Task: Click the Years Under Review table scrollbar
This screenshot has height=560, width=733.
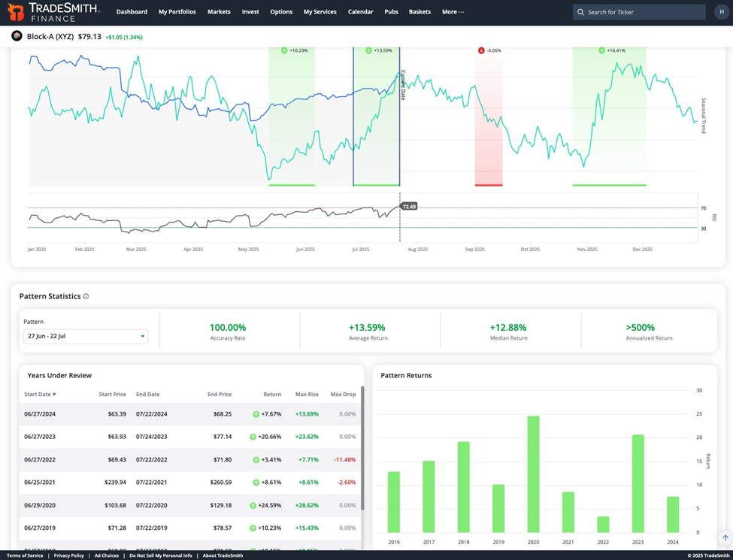Action: pyautogui.click(x=362, y=451)
